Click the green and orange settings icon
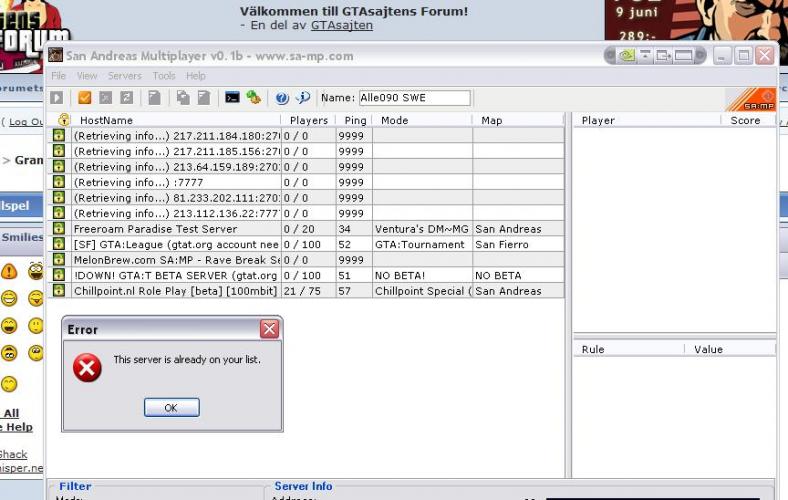788x500 pixels. (x=254, y=97)
